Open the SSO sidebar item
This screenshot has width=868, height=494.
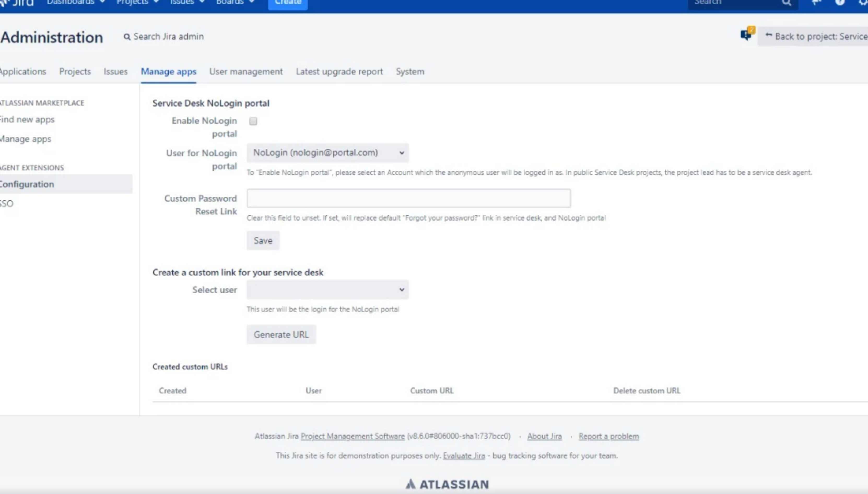pos(7,204)
